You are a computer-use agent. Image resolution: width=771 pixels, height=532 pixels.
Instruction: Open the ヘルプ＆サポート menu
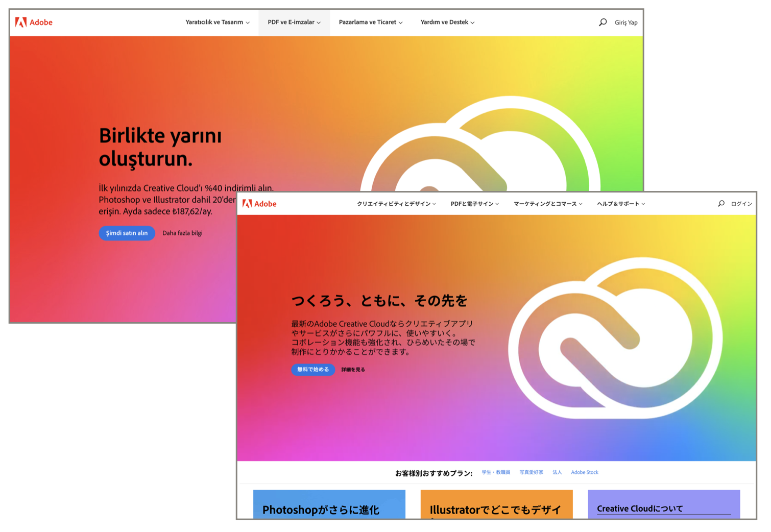point(621,204)
